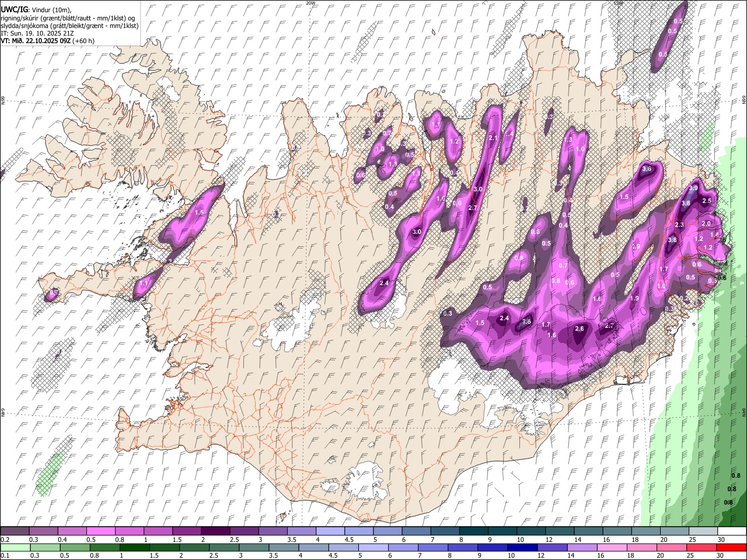Viewport: 747px width, 560px height.
Task: Click the 'rigning/skúrir' legend description line
Action: 68,18
